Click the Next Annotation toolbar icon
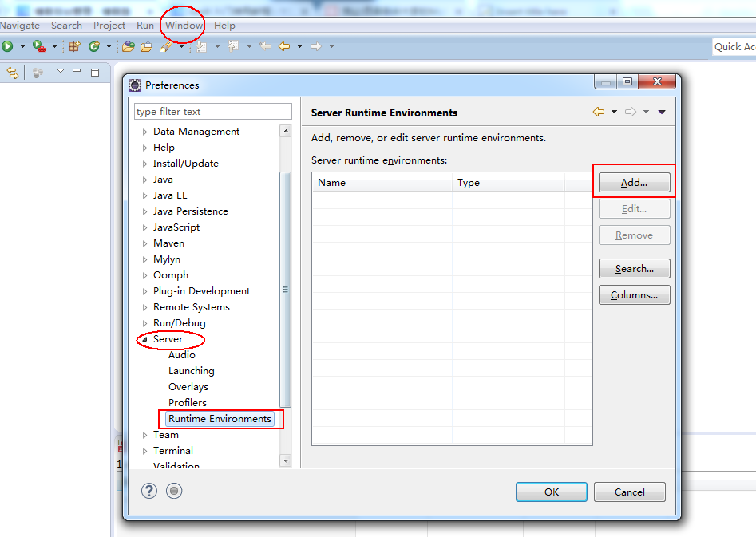Viewport: 756px width, 537px height. (x=201, y=46)
